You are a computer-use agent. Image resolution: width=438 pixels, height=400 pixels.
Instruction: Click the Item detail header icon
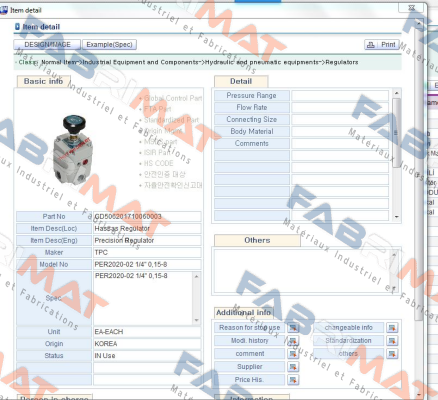coord(18,27)
